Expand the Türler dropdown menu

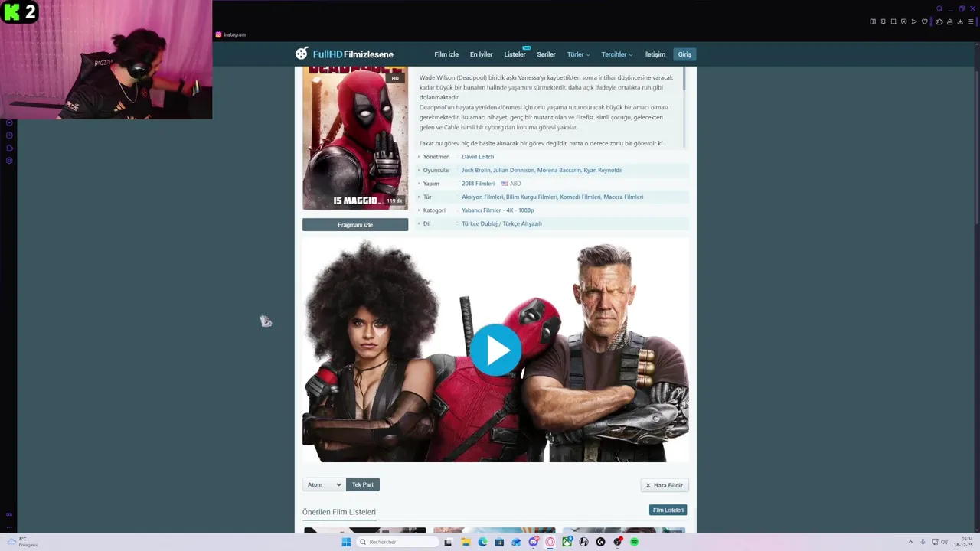[x=578, y=54]
